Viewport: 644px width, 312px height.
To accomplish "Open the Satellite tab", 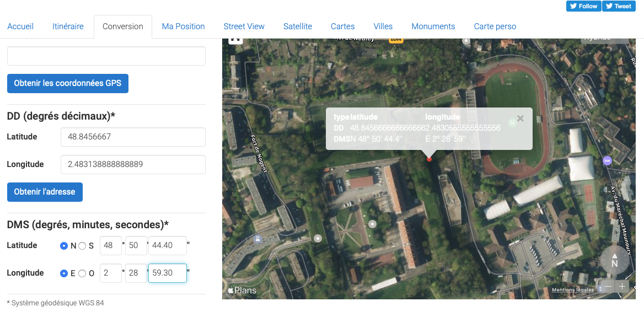I will (298, 26).
